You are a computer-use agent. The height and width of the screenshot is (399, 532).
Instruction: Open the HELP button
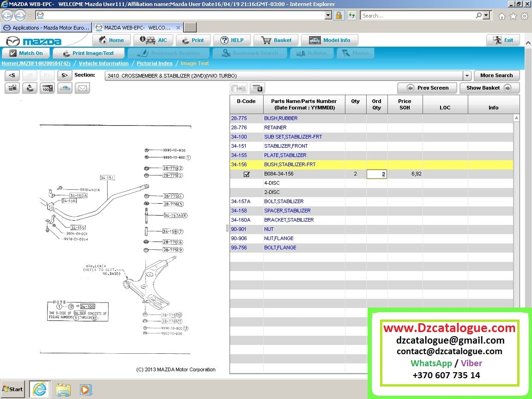[232, 40]
